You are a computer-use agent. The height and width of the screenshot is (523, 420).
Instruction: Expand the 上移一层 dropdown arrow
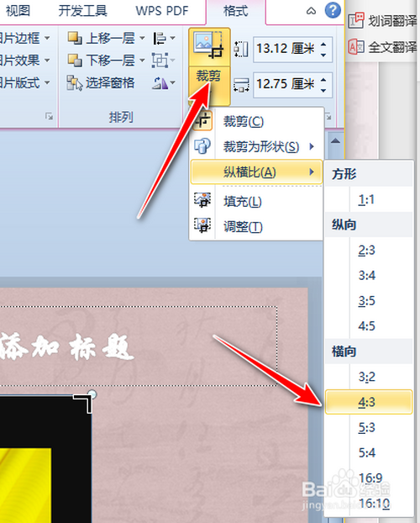(142, 38)
